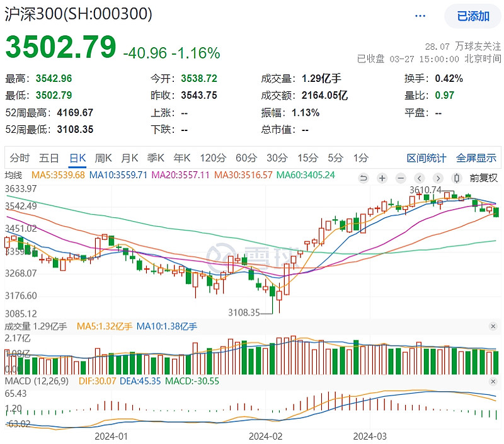Click the current price 3502.79
Viewport: 504px width, 444px height.
pos(60,47)
